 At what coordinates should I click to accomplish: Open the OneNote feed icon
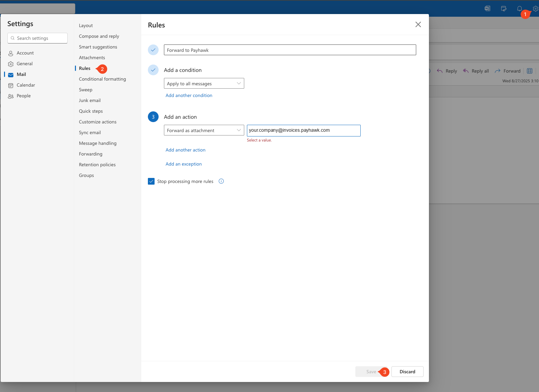(487, 9)
